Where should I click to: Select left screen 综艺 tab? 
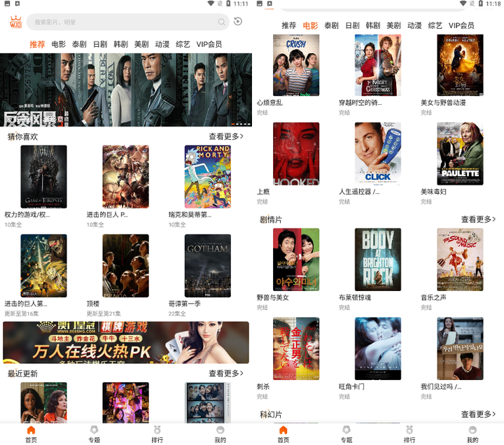point(183,44)
